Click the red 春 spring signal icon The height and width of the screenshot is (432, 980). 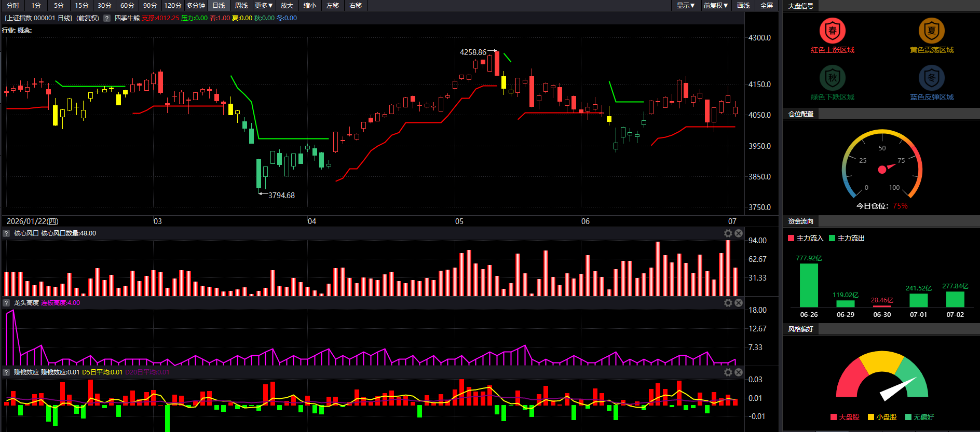(x=832, y=31)
